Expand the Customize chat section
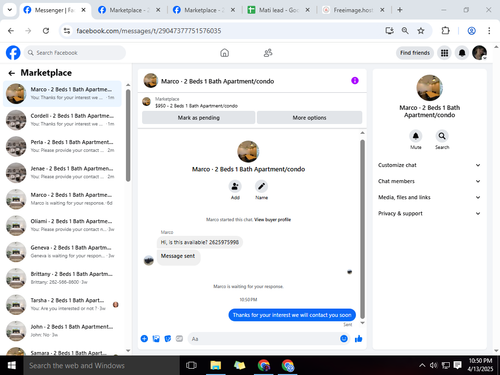 [x=429, y=165]
